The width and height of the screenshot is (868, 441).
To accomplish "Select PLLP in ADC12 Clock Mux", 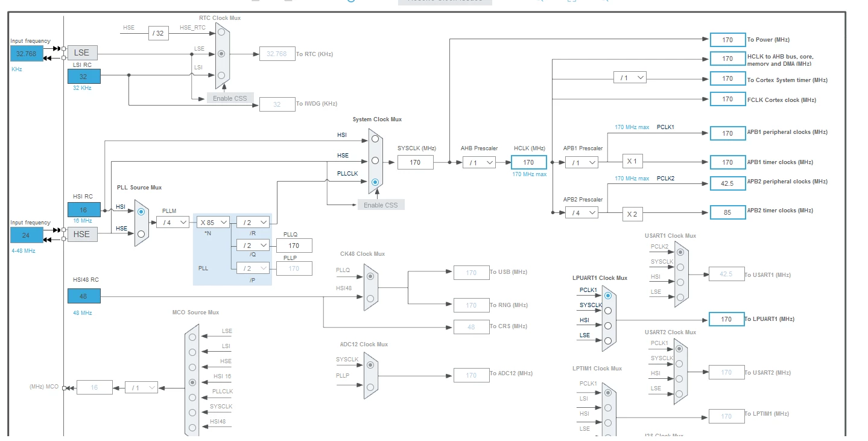I will (x=370, y=387).
